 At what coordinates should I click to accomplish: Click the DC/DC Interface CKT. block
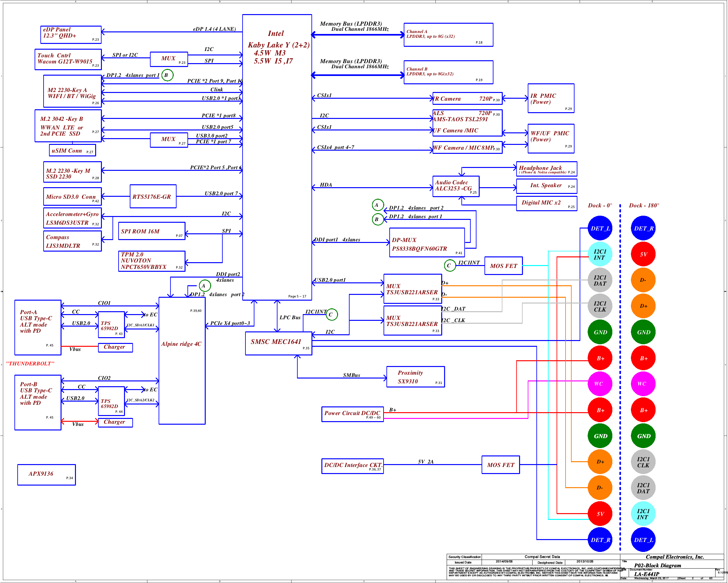click(352, 466)
